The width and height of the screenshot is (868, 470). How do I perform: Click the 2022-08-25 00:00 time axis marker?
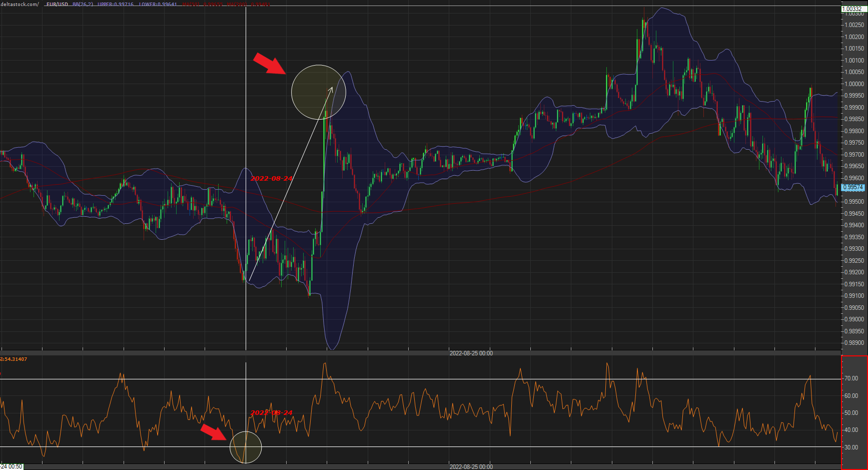pyautogui.click(x=471, y=353)
